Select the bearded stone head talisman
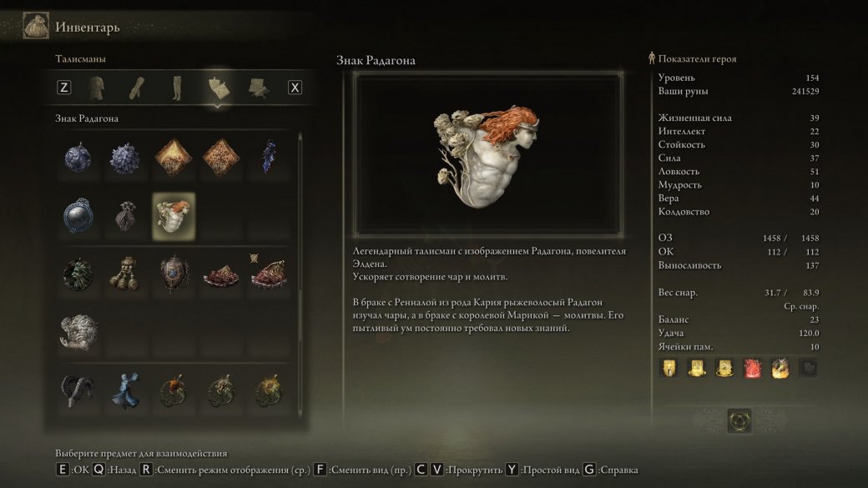 coord(78,333)
